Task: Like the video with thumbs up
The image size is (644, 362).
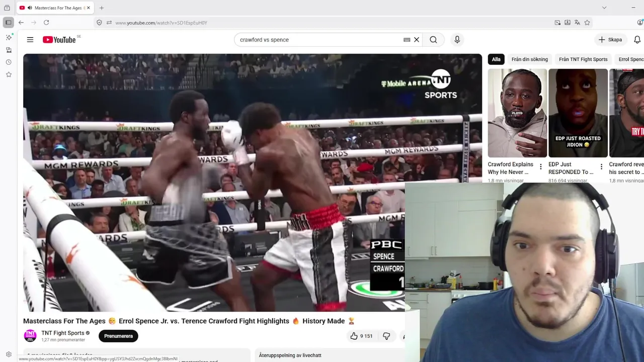Action: [x=361, y=336]
